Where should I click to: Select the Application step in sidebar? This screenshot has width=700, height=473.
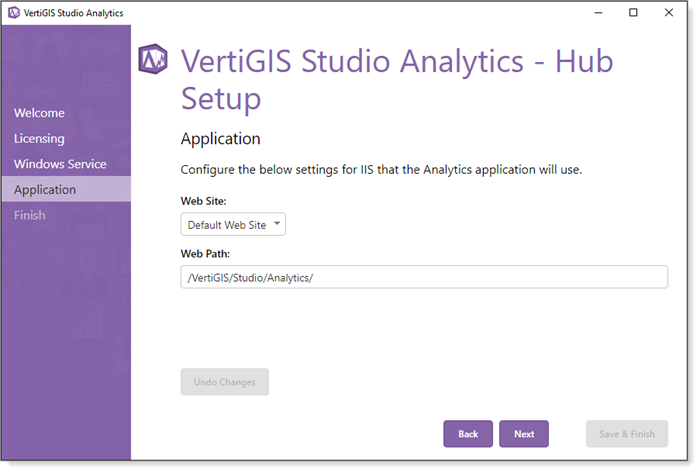[x=66, y=189]
